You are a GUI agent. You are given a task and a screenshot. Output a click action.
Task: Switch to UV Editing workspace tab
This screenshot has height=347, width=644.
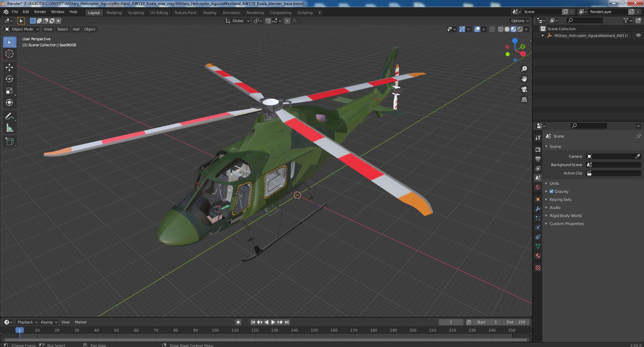pos(159,13)
